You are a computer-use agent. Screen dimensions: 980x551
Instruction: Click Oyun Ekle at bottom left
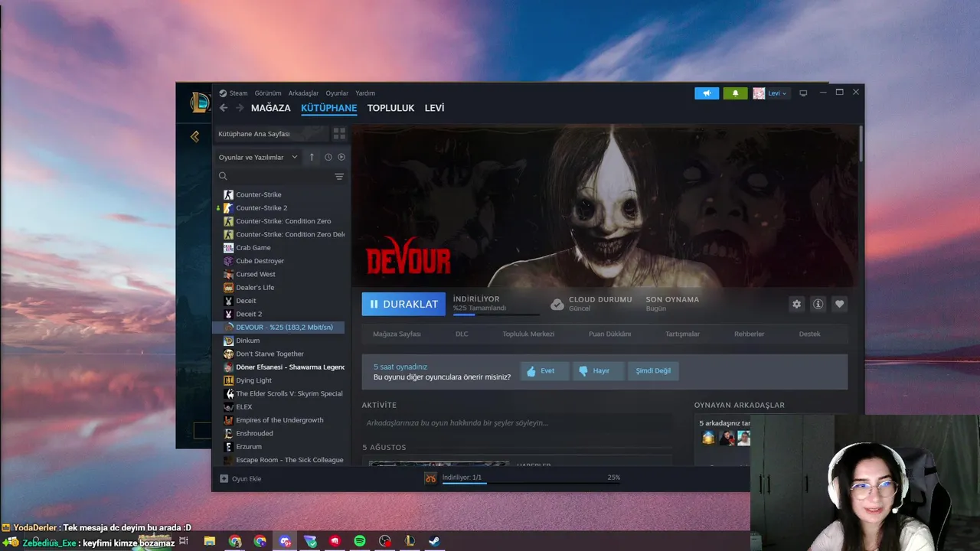pos(241,478)
